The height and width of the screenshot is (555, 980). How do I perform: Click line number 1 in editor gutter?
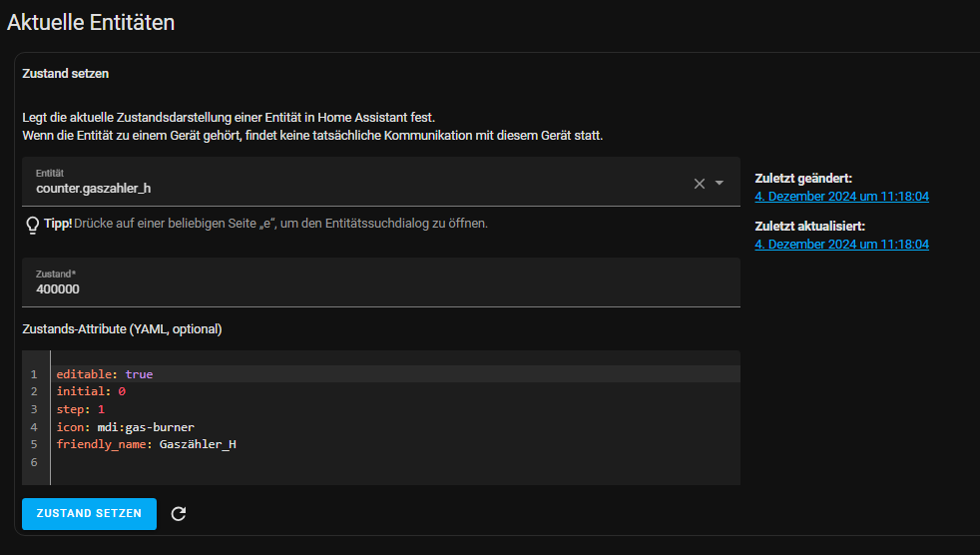click(x=34, y=374)
